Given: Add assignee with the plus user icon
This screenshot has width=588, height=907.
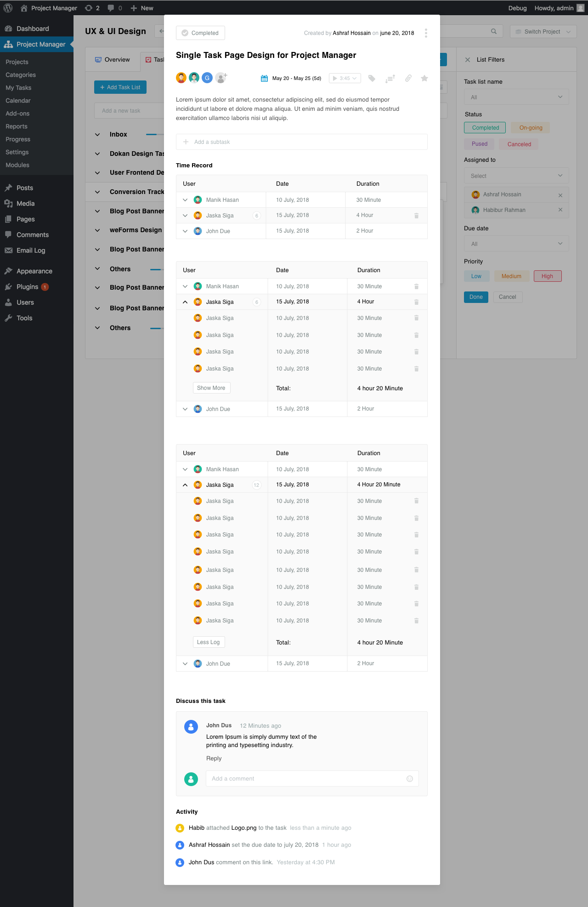Looking at the screenshot, I should click(x=221, y=78).
